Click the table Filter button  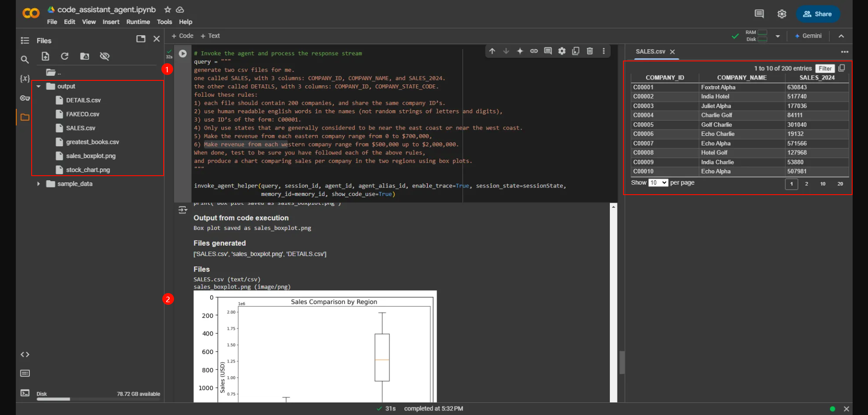[x=825, y=68]
